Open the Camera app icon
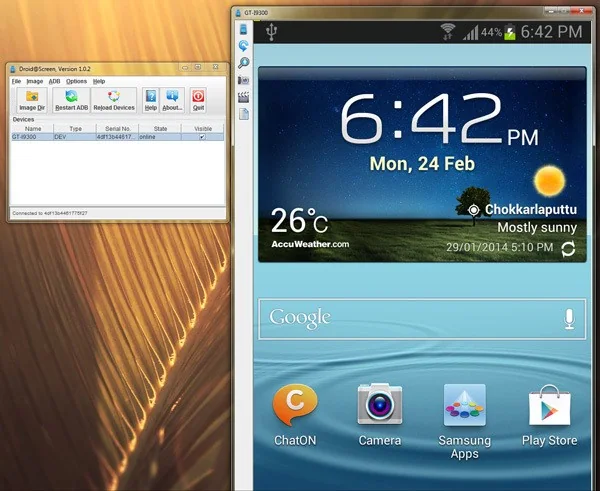Screen dimensions: 600x491 [380, 405]
